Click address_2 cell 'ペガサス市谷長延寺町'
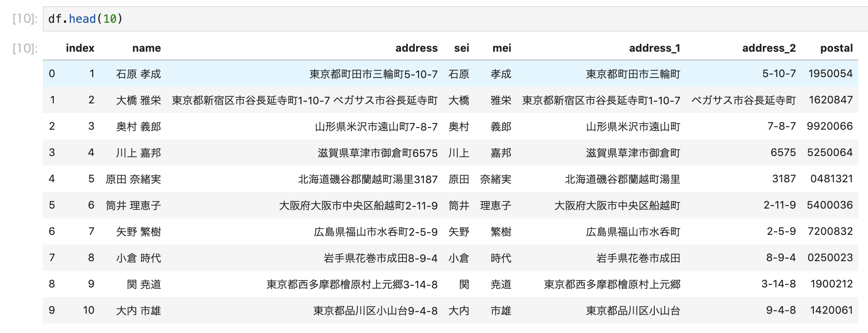 click(744, 100)
